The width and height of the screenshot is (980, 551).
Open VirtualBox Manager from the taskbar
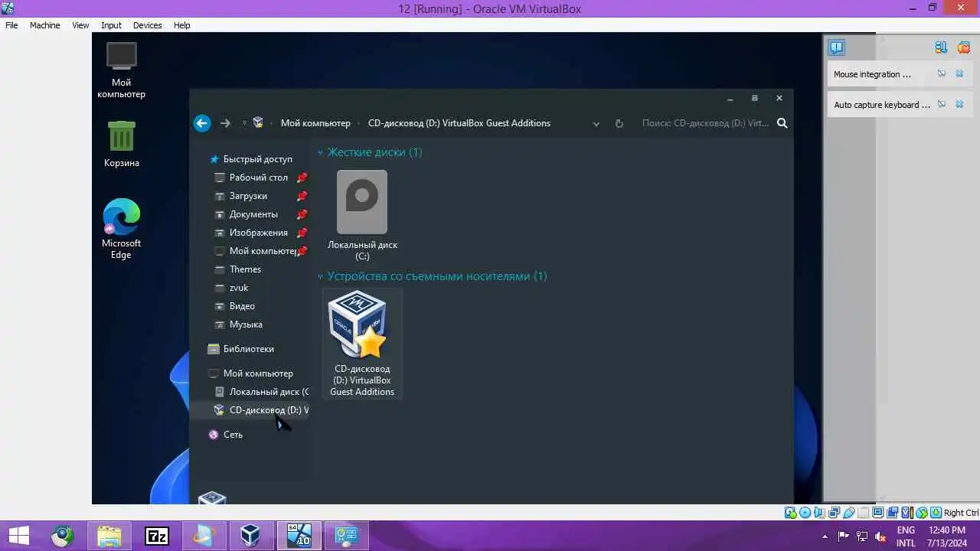[x=250, y=536]
